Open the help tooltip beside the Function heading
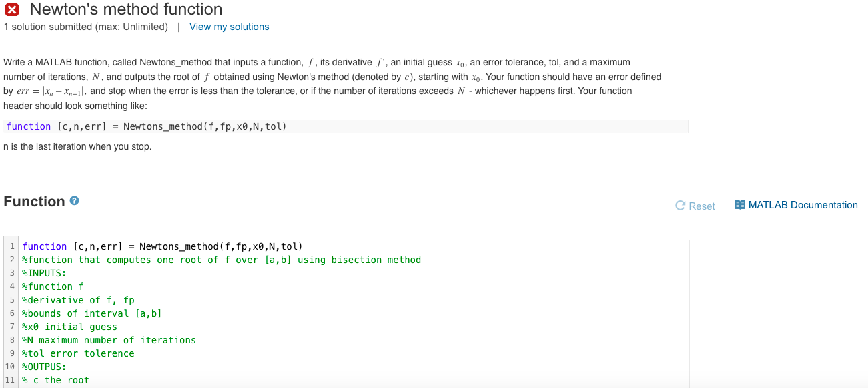Viewport: 868px width, 388px height. coord(73,200)
